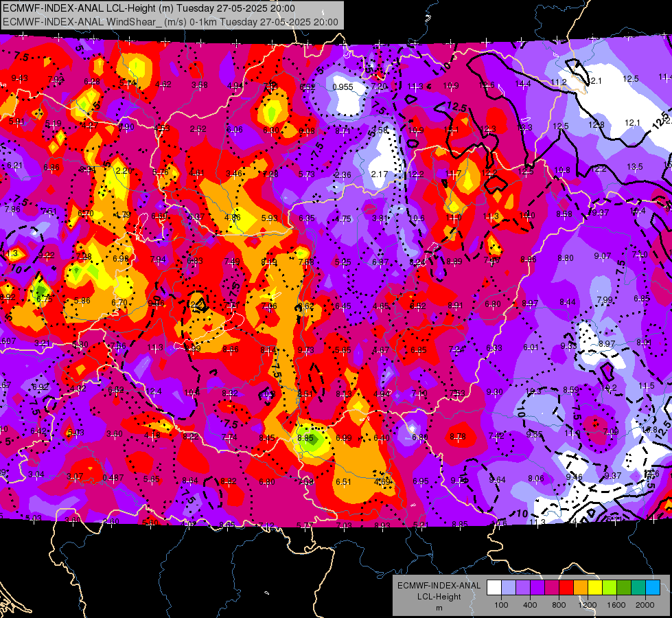
Task: Click the wind shear value 10.6
Action: pyautogui.click(x=417, y=219)
